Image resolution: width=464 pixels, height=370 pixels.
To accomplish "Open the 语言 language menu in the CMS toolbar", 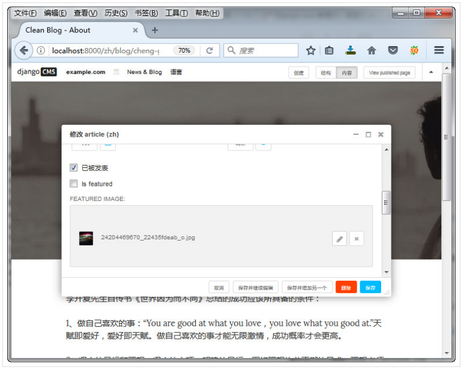I will click(176, 72).
